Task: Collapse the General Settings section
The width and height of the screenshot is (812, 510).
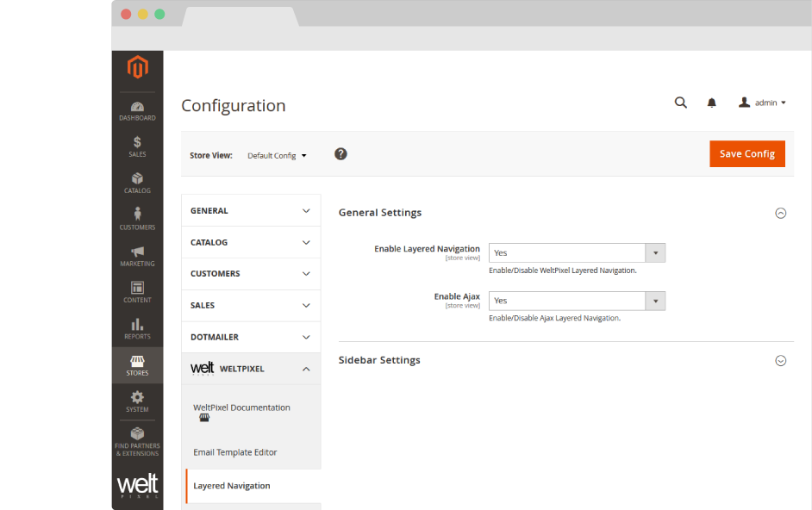Action: (780, 214)
